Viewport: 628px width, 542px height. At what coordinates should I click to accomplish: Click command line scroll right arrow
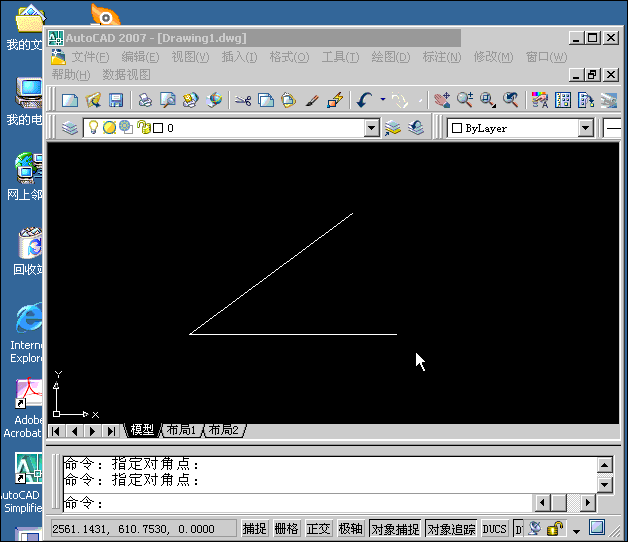tap(588, 502)
